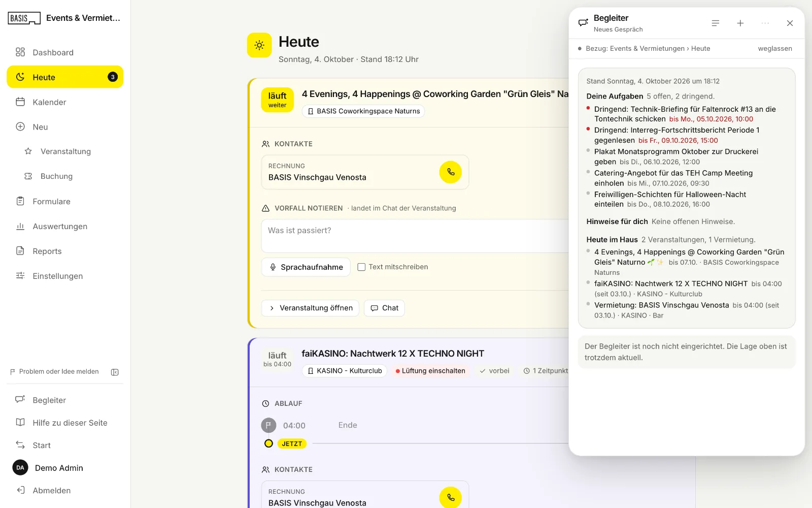This screenshot has width=812, height=508.
Task: Click the 04:00 Ende flag icon
Action: pos(268,425)
